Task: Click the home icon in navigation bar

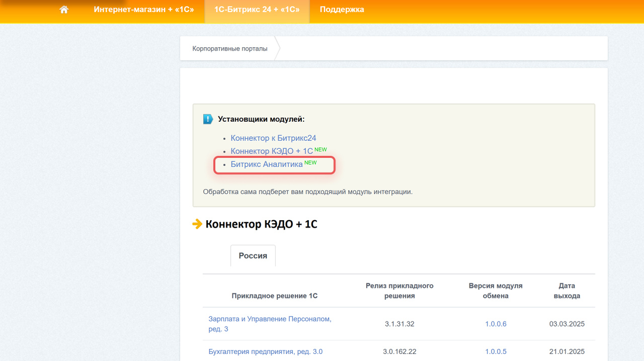Action: [x=64, y=10]
